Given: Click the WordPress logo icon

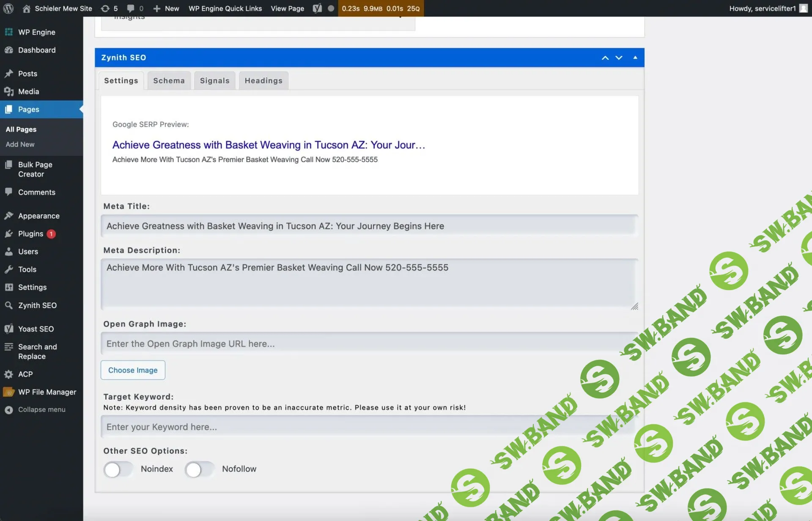Looking at the screenshot, I should tap(8, 8).
